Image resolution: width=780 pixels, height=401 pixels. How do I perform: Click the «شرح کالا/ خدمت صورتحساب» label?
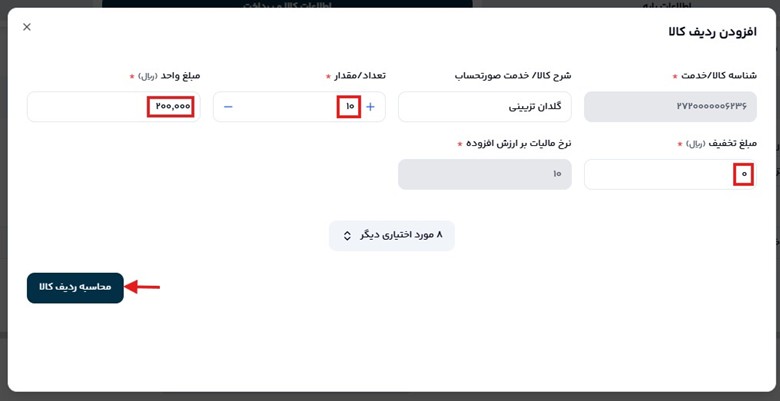pyautogui.click(x=513, y=76)
